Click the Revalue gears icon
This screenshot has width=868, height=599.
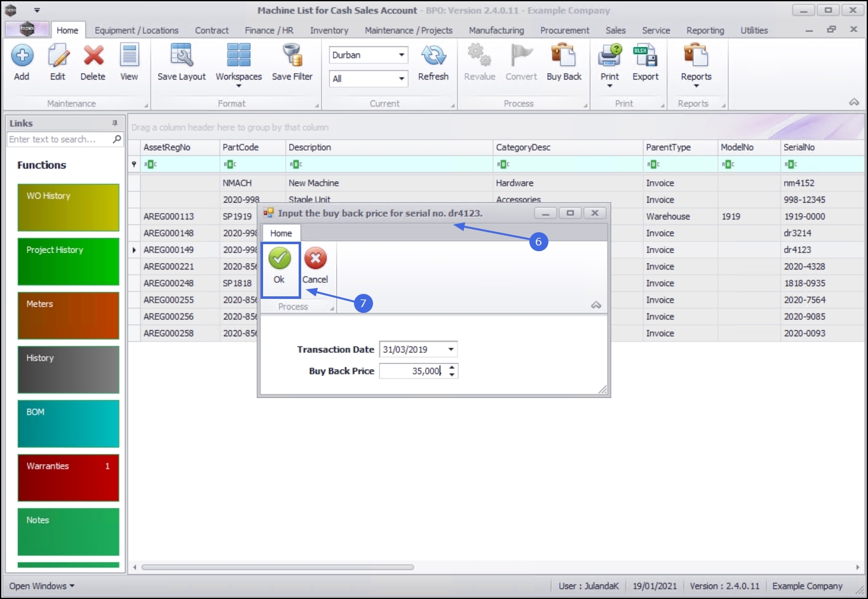pyautogui.click(x=480, y=56)
